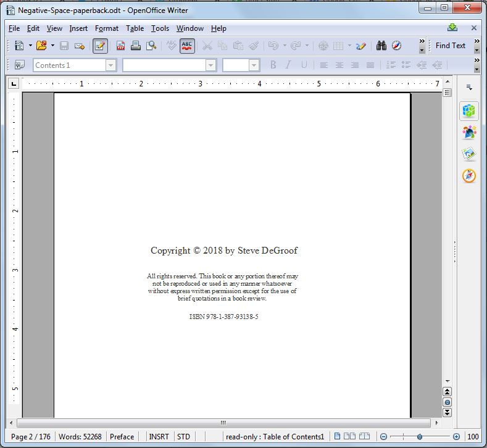Open the sidebar Styles and Formatting deck

click(x=469, y=133)
